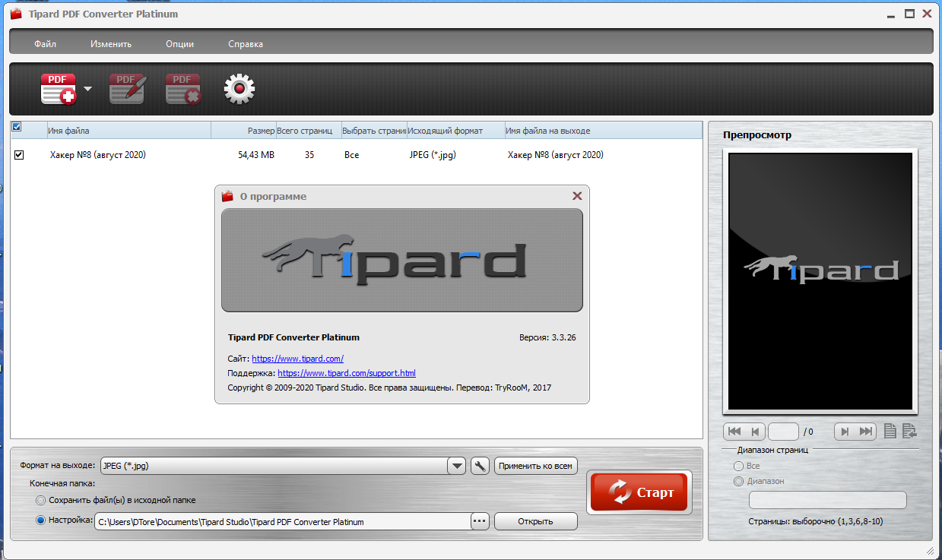This screenshot has width=942, height=560.
Task: Click the Rename PDF pencil toolbar icon
Action: [126, 89]
